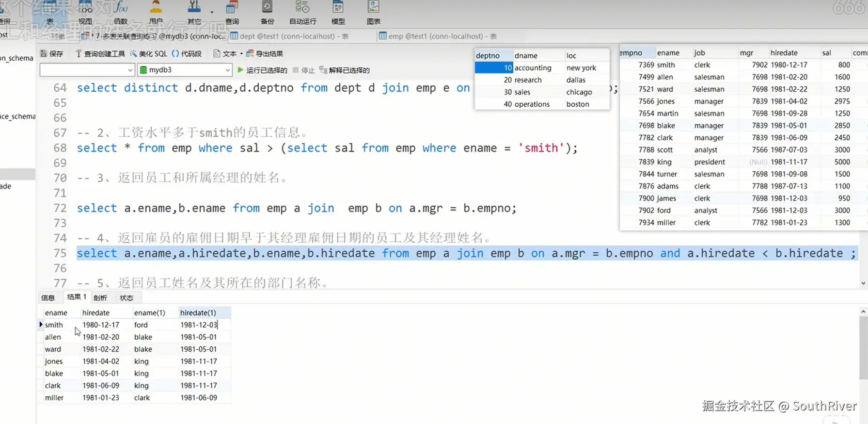
Task: Open the 模型 (Model) toolbar icon
Action: pos(338,13)
